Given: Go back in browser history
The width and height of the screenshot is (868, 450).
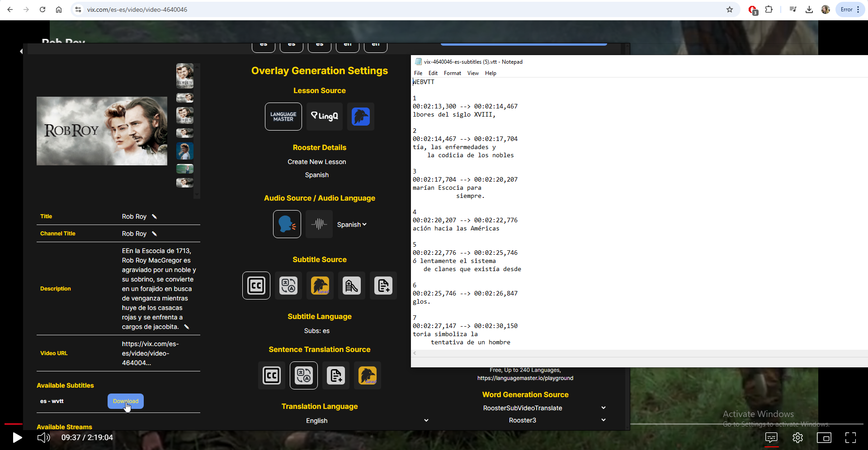Looking at the screenshot, I should tap(10, 9).
